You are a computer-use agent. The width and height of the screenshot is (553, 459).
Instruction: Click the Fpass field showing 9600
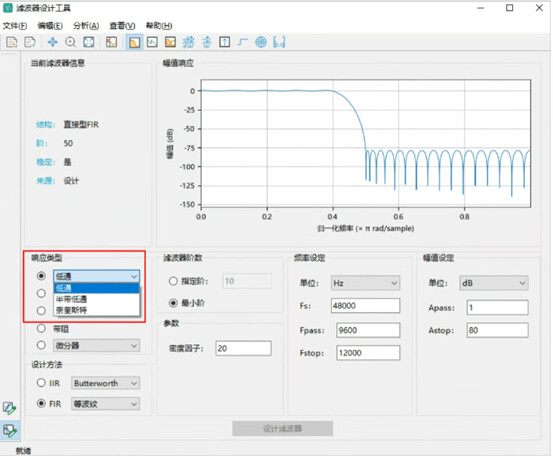(368, 331)
